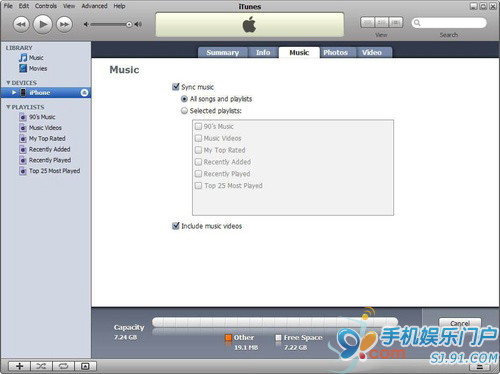Open Recently Played sidebar playlist
This screenshot has width=500, height=374.
point(45,160)
